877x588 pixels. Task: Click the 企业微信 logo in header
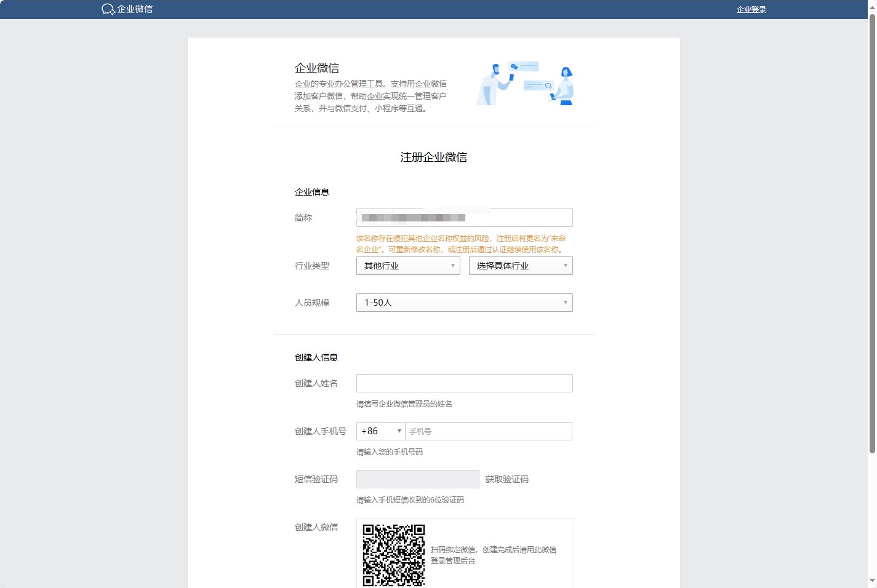click(x=127, y=9)
